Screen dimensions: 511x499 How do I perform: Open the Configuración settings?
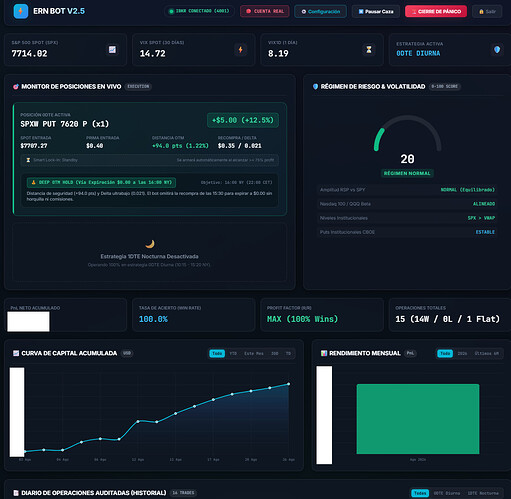[x=321, y=11]
